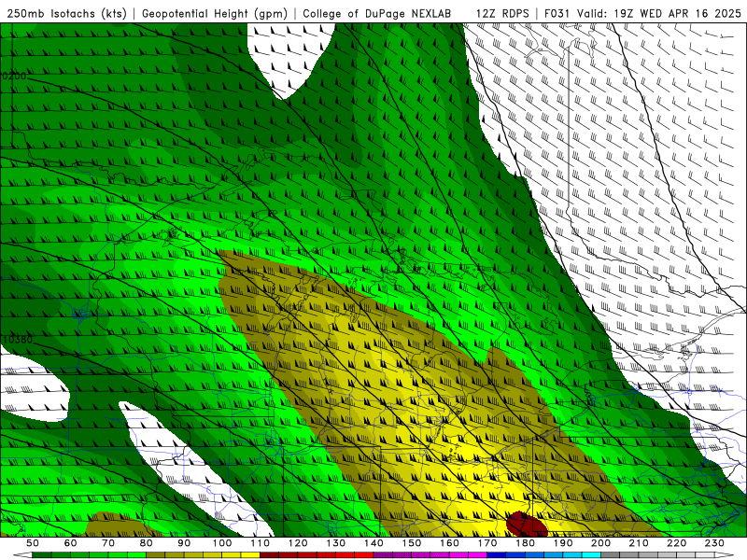The height and width of the screenshot is (560, 747).
Task: Click the 80 label on the color scale
Action: 147,543
